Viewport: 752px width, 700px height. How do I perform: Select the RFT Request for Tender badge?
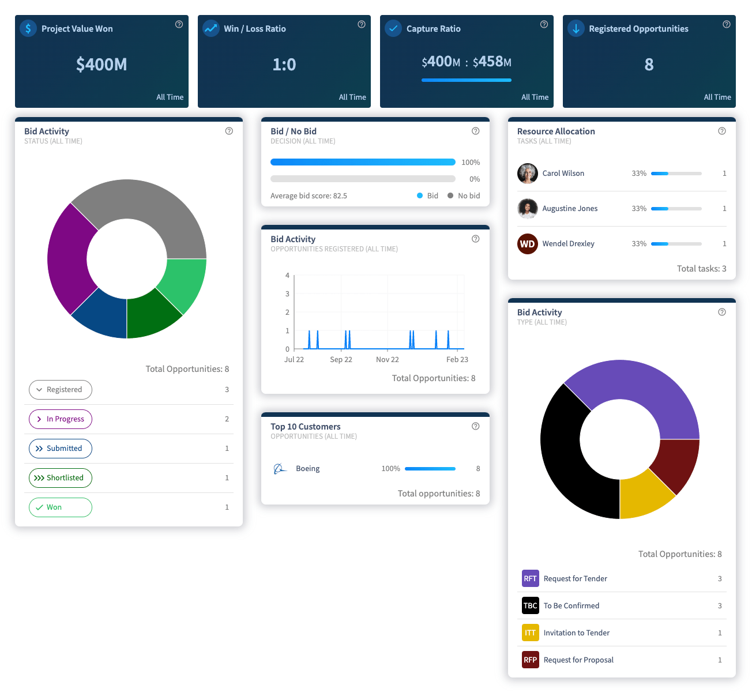tap(530, 578)
